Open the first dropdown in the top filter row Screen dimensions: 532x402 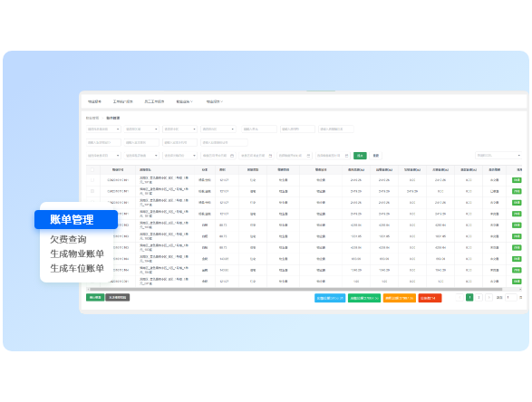[103, 129]
